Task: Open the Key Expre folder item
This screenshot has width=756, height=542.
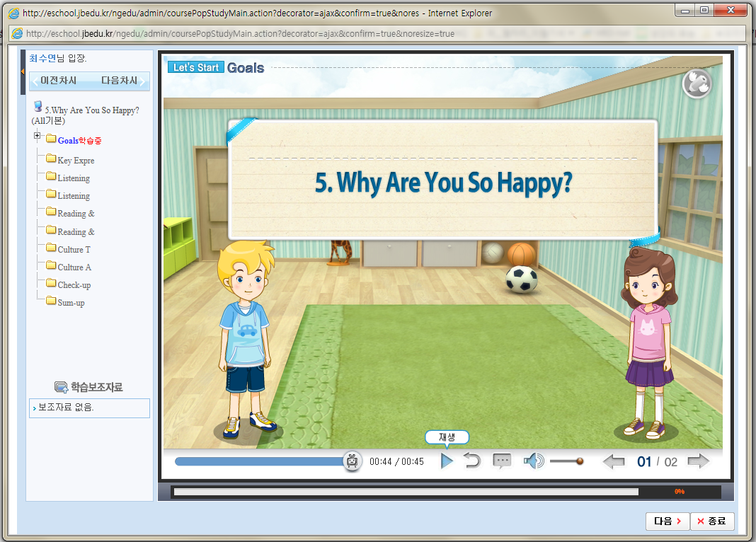Action: [x=75, y=160]
